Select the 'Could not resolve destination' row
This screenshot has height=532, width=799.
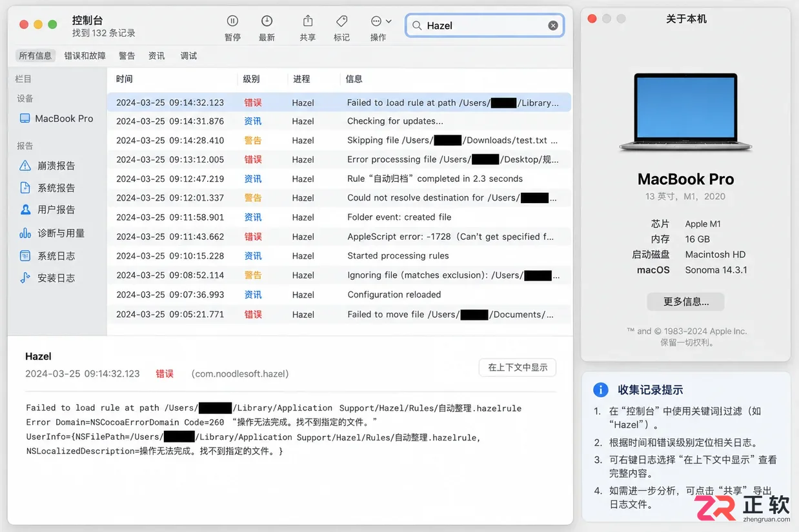click(x=339, y=198)
